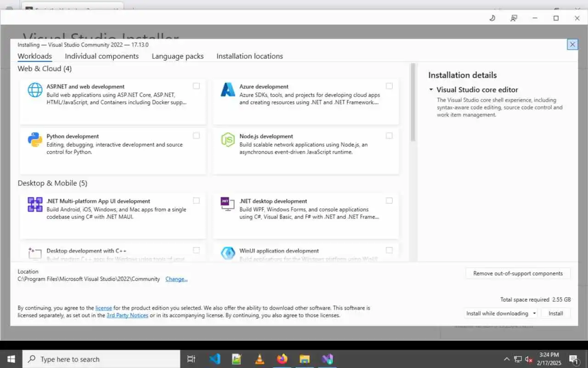
Task: Click the taskbar clock showing 3:24 PM
Action: [548, 359]
